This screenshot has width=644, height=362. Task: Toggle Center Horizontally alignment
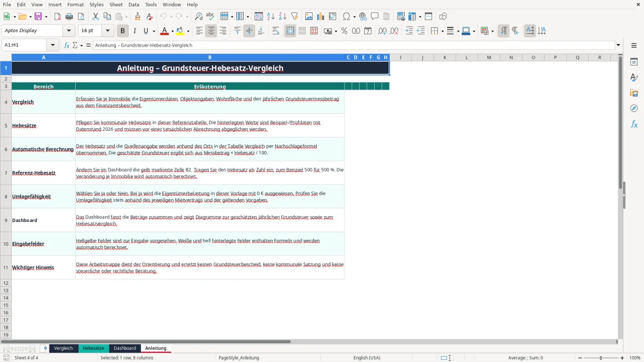(x=211, y=31)
